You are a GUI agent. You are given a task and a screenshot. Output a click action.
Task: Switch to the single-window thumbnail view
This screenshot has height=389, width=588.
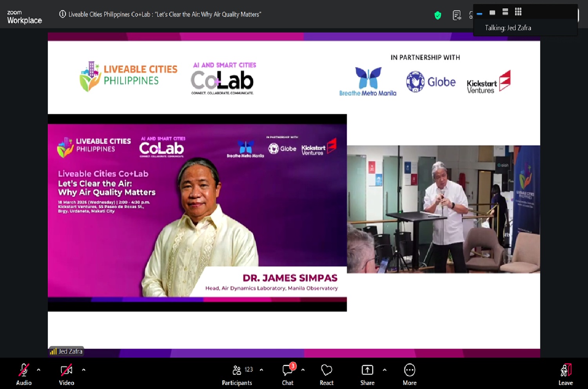coord(492,13)
